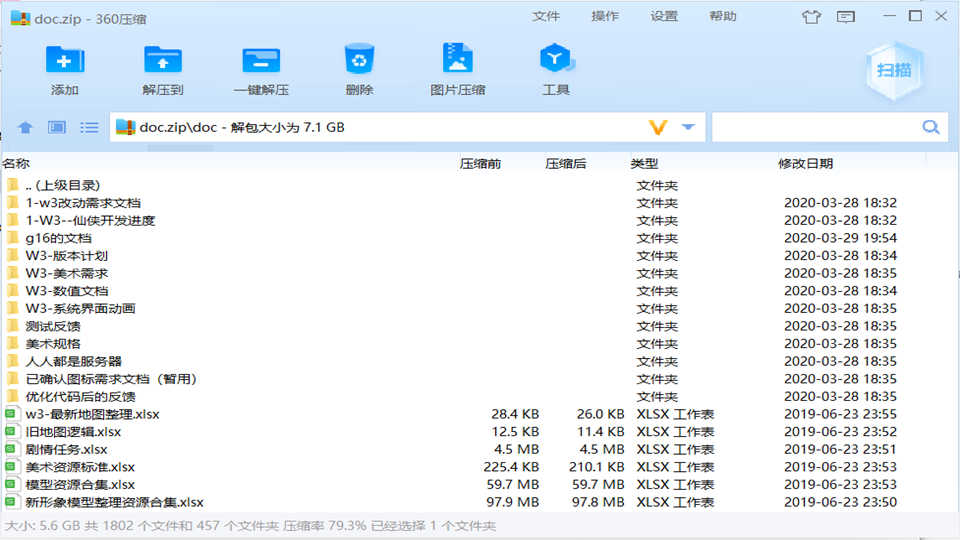Click the folder icon of 美术规格
Screen dimensions: 960x540
[x=12, y=343]
